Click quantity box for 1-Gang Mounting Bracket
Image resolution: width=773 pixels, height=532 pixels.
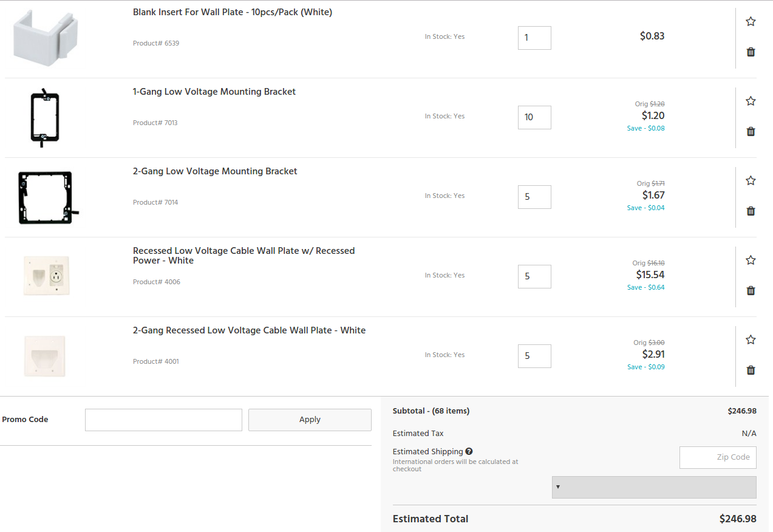point(534,117)
